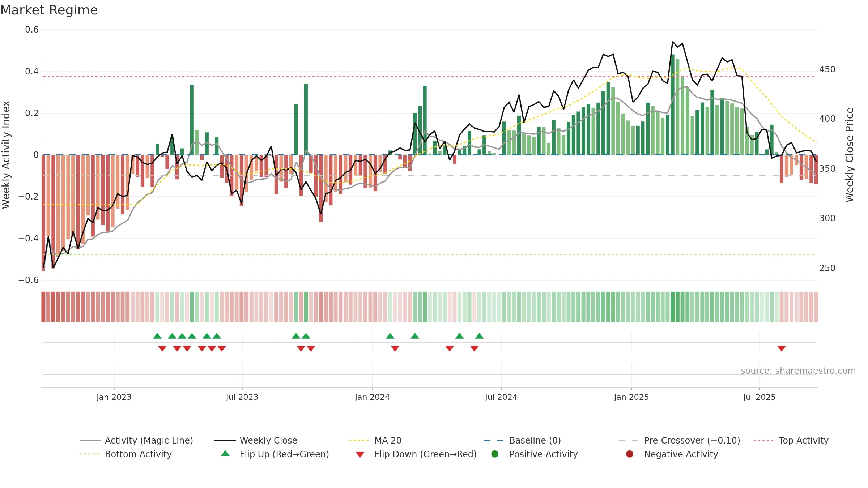Click the Jan 2025 x-axis label
The width and height of the screenshot is (868, 488).
pos(631,397)
